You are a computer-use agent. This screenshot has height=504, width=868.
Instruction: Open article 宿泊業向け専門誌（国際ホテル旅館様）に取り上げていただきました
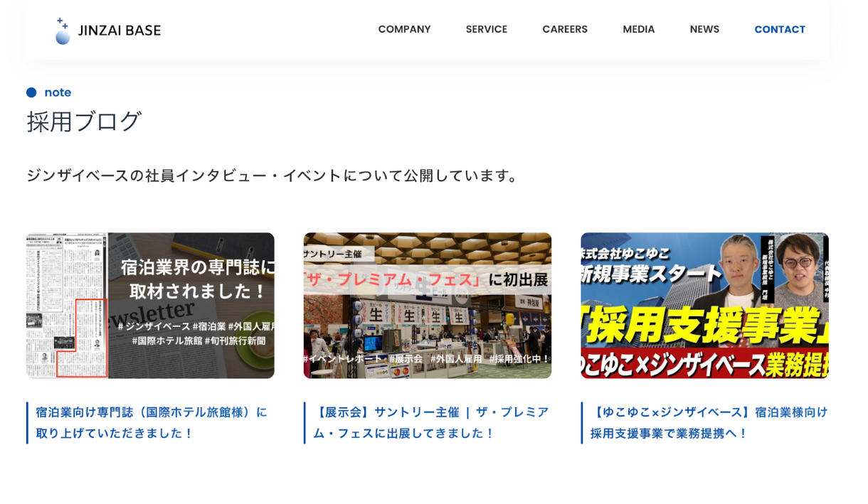click(152, 423)
